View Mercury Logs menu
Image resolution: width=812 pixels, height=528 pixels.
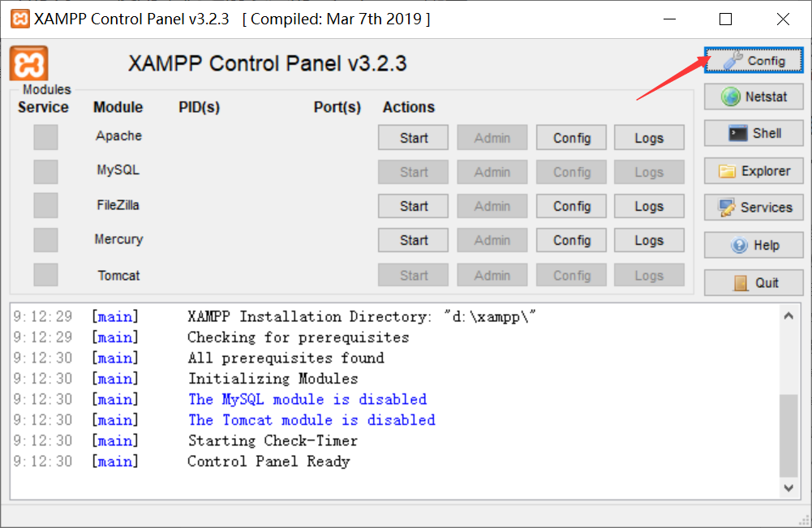(650, 240)
